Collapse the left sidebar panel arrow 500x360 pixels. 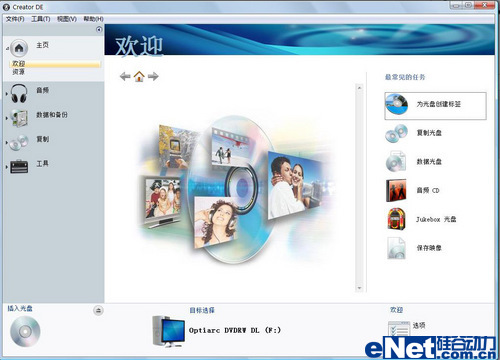pyautogui.click(x=99, y=30)
